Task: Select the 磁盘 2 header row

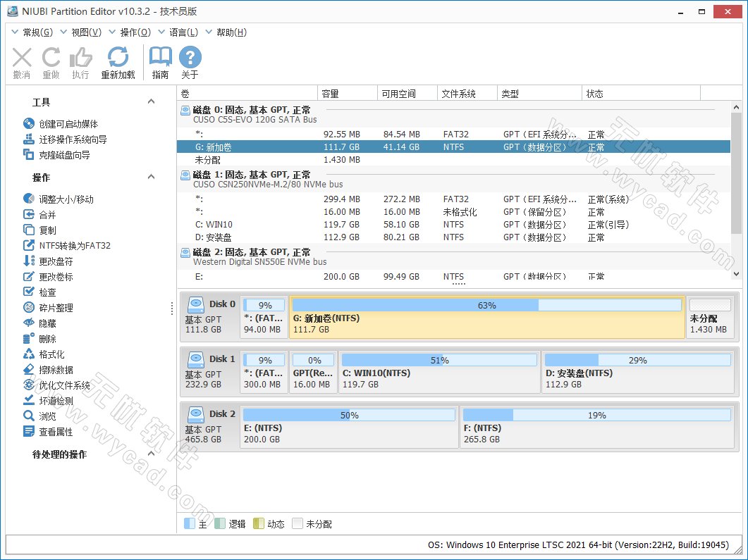Action: pos(454,256)
